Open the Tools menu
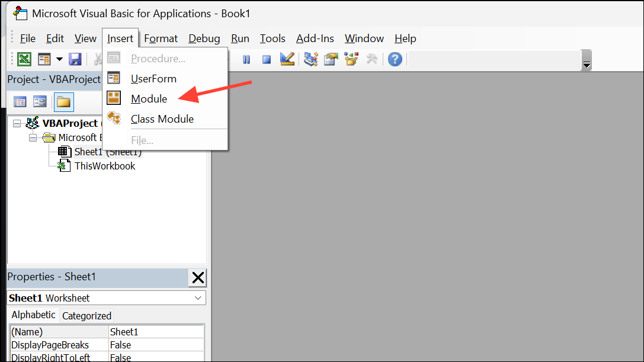 (x=273, y=39)
